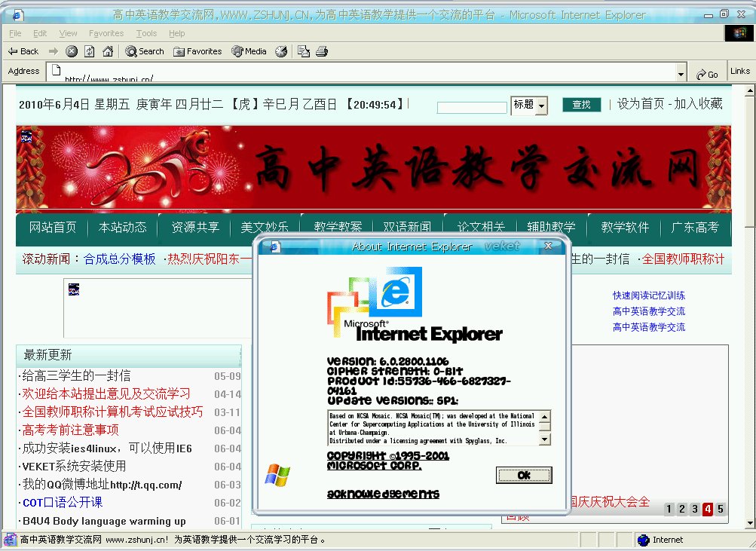Click the 合成总分模板 scrolling news link
The height and width of the screenshot is (551, 756).
coord(120,259)
